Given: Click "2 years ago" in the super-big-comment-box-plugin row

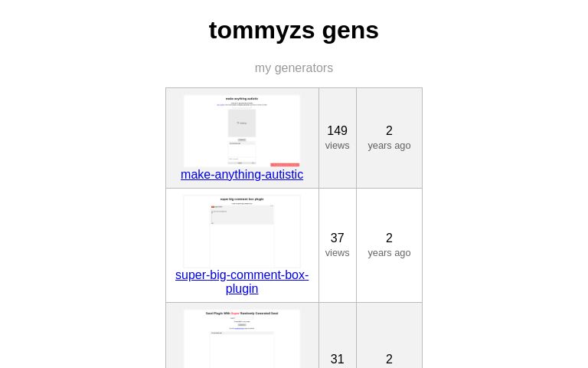Looking at the screenshot, I should tap(389, 245).
